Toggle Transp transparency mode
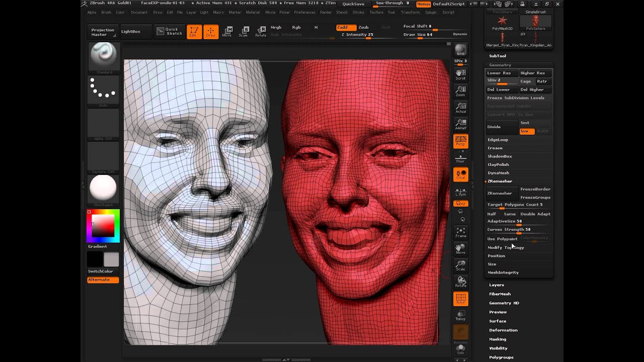This screenshot has height=362, width=644. point(460,315)
